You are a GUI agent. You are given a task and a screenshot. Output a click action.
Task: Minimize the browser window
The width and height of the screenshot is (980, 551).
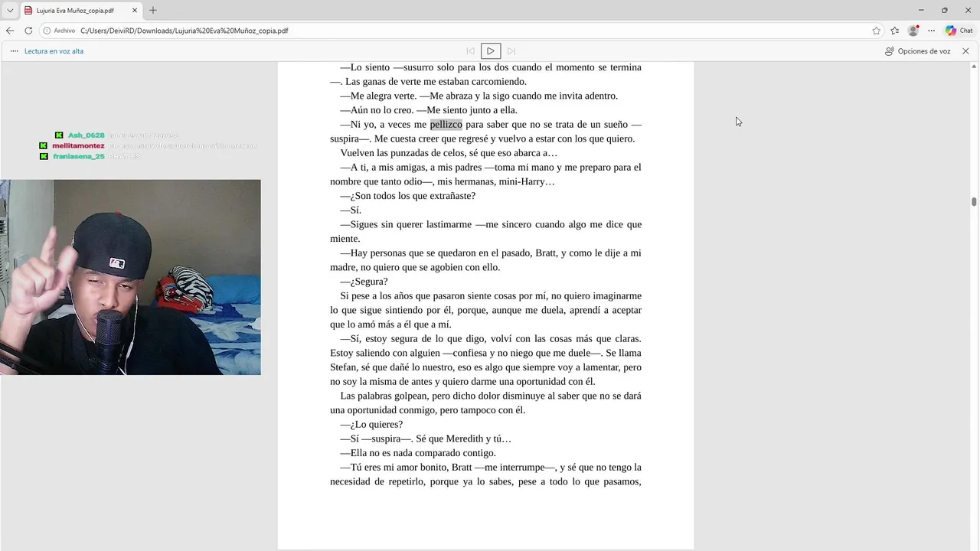click(x=921, y=10)
